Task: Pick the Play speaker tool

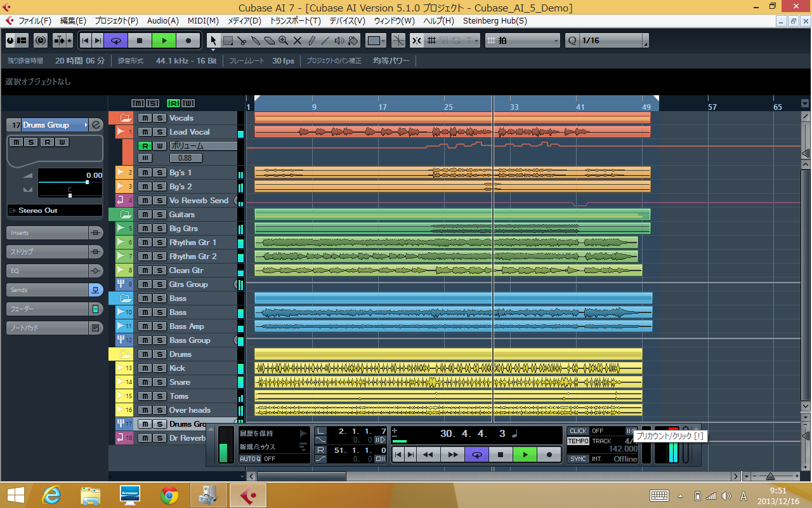Action: (x=339, y=41)
